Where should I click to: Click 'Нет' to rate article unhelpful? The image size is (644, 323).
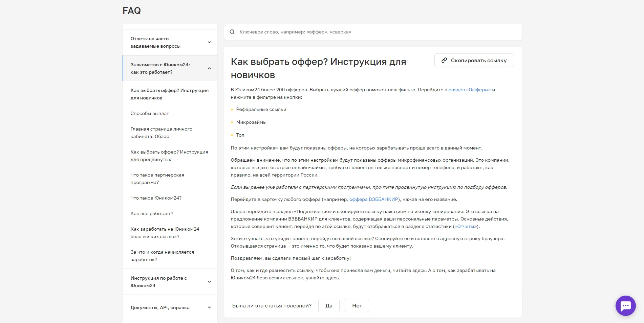(x=357, y=305)
